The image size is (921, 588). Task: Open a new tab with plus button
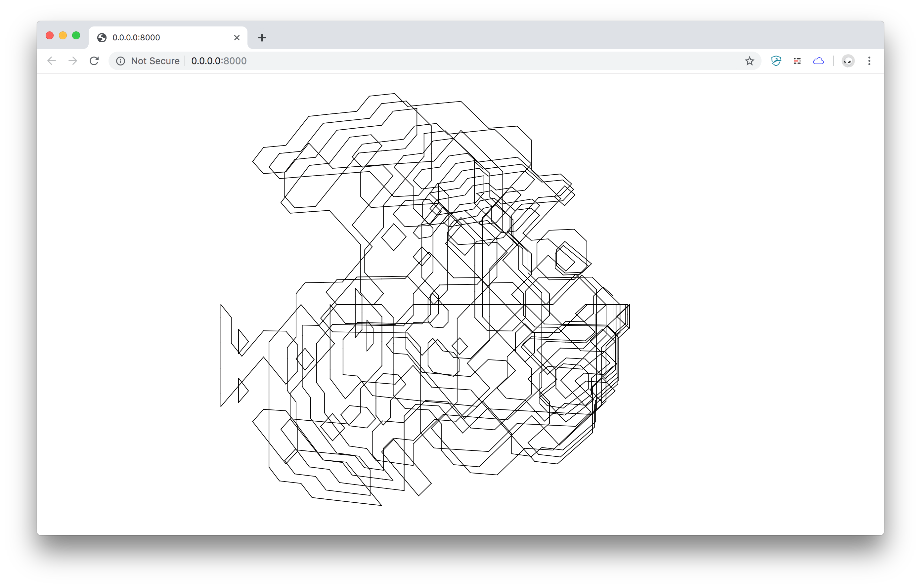[262, 37]
